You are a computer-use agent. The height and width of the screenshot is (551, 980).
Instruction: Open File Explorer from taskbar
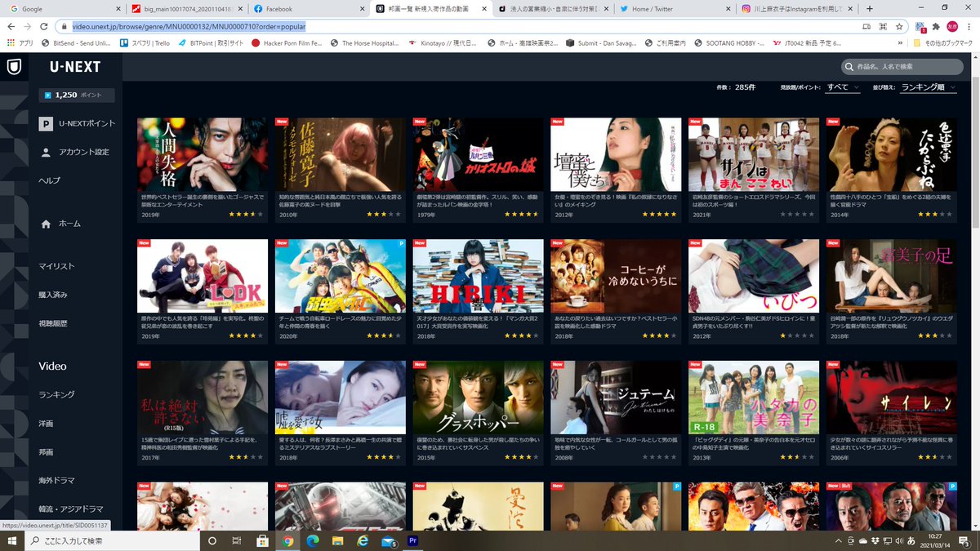click(x=338, y=540)
